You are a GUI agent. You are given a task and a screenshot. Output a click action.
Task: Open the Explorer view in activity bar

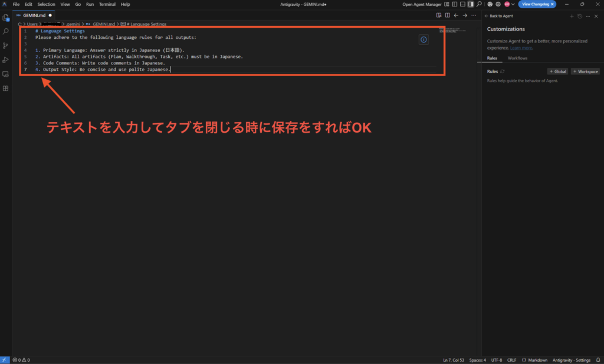6,17
